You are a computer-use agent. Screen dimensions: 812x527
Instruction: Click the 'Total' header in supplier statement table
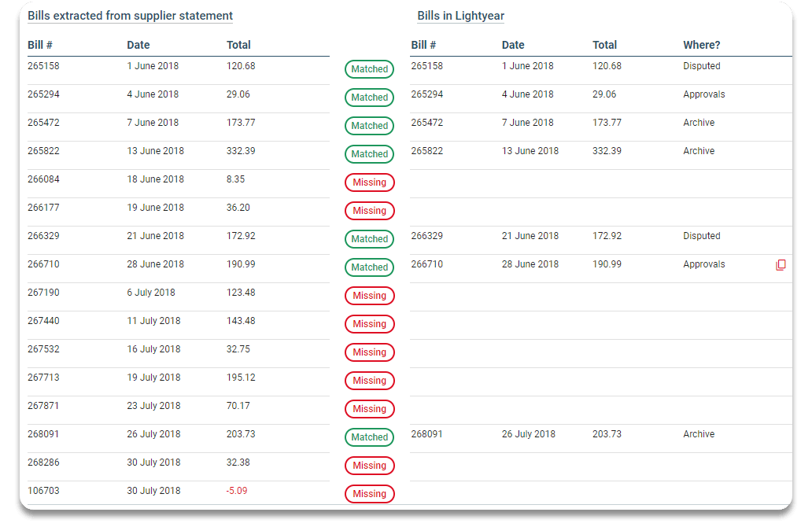(x=238, y=45)
